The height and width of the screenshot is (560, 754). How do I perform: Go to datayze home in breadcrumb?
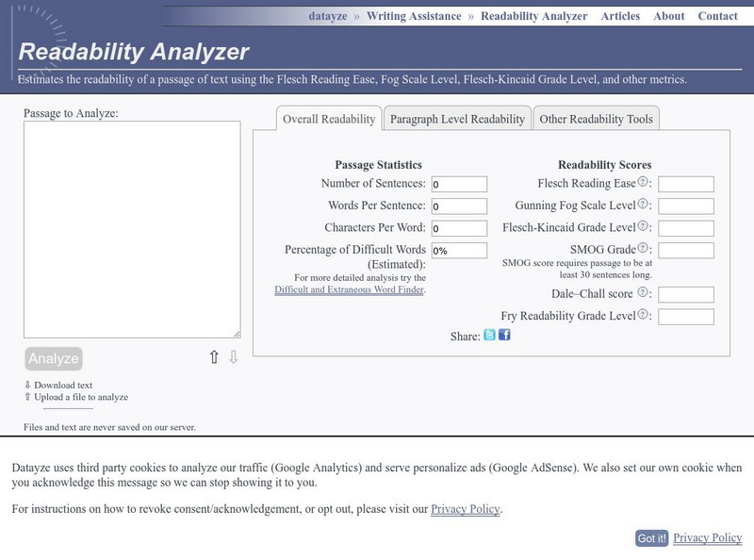(x=327, y=16)
